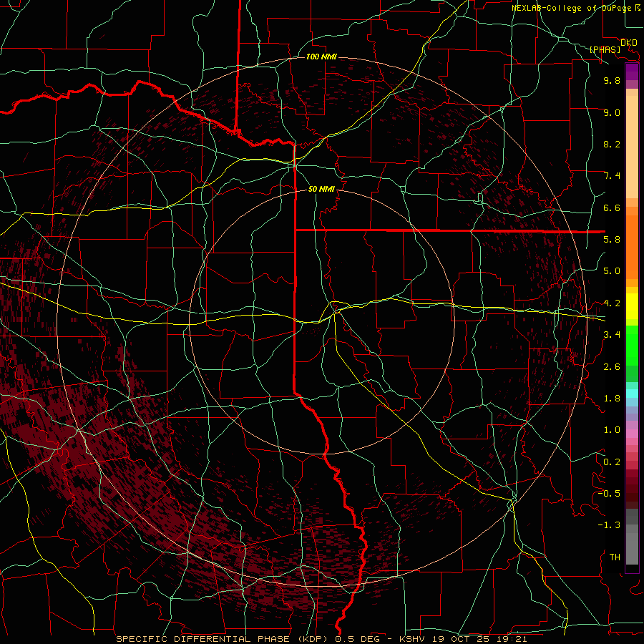Screen dimensions: 644x644
Task: Pick the dark orange segment of the color bar
Action: pos(632,248)
